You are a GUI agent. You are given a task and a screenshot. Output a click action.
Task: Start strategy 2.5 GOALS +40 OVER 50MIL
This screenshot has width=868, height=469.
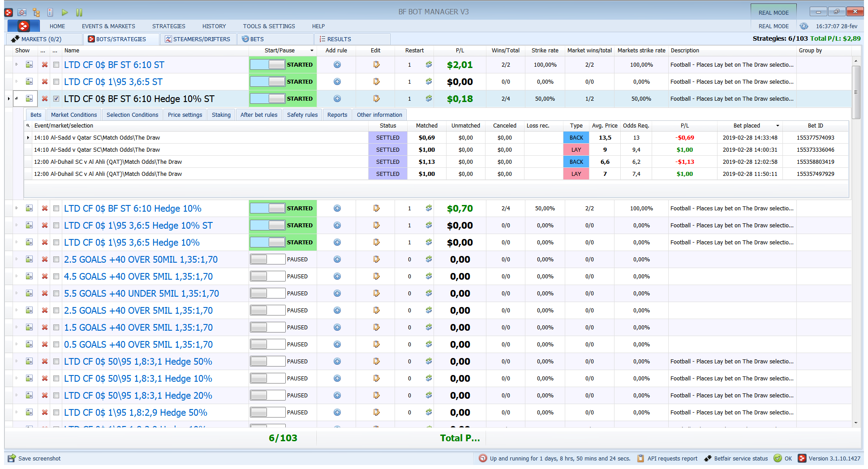tap(267, 259)
